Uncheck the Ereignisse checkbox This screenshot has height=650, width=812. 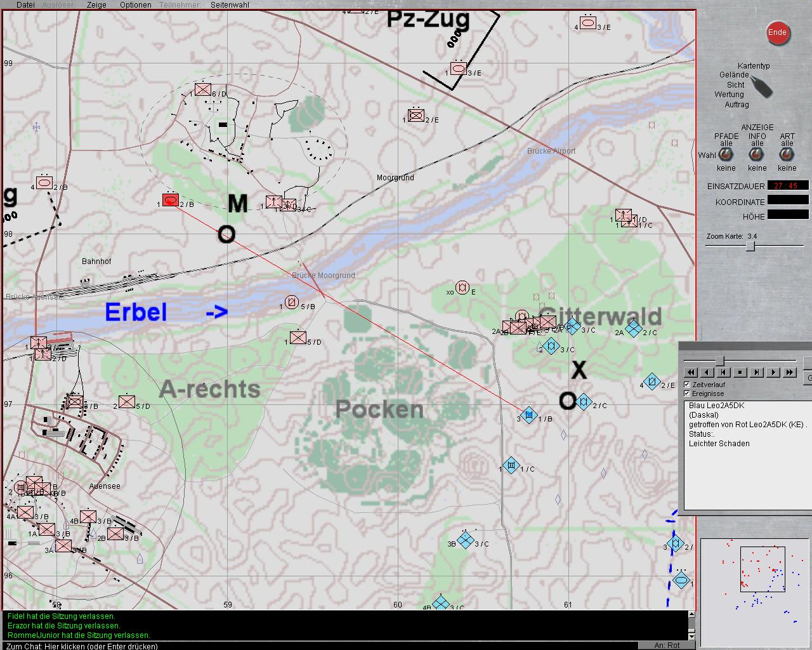tap(687, 394)
